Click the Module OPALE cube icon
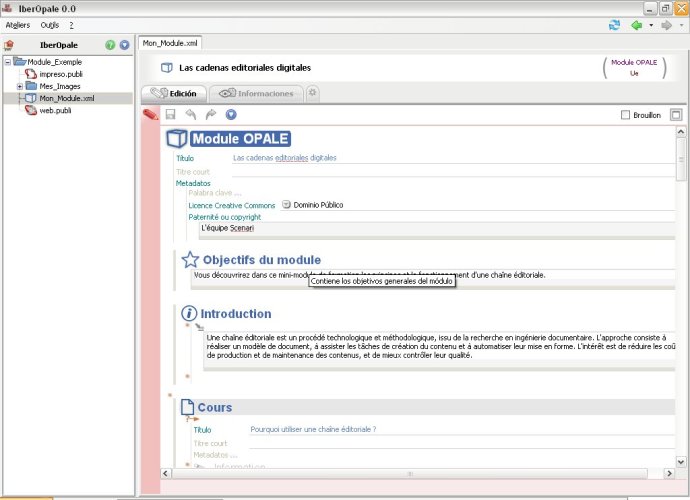Image resolution: width=690 pixels, height=500 pixels. [176, 139]
